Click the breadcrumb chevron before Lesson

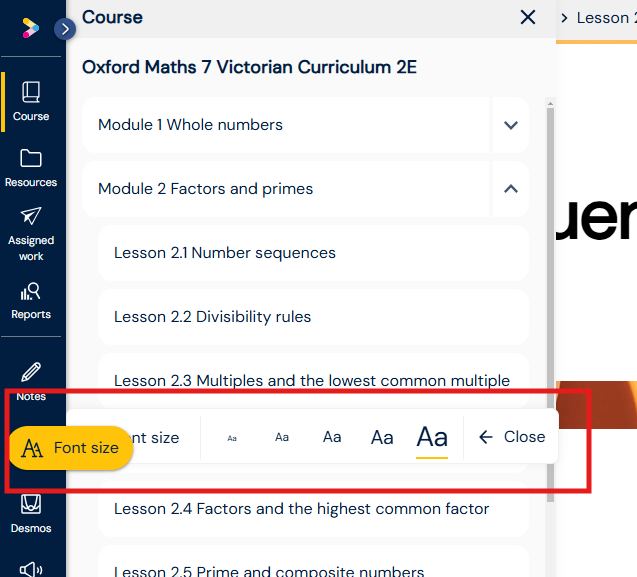click(x=564, y=18)
